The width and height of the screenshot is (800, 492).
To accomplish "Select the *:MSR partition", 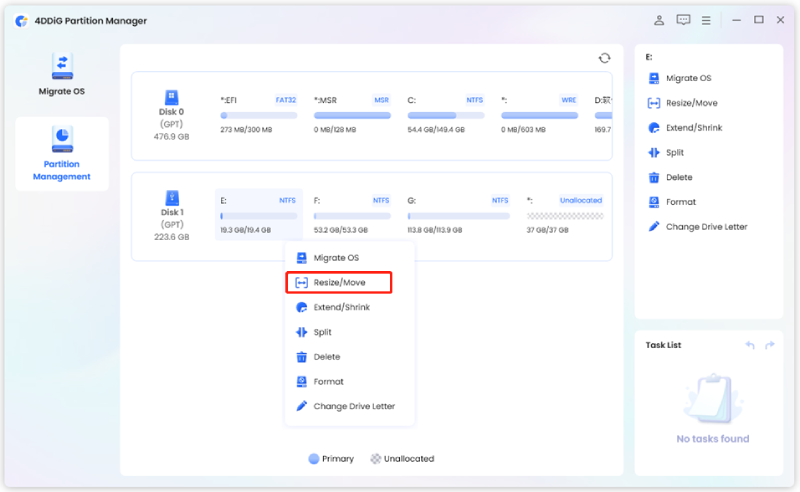I will (352, 115).
